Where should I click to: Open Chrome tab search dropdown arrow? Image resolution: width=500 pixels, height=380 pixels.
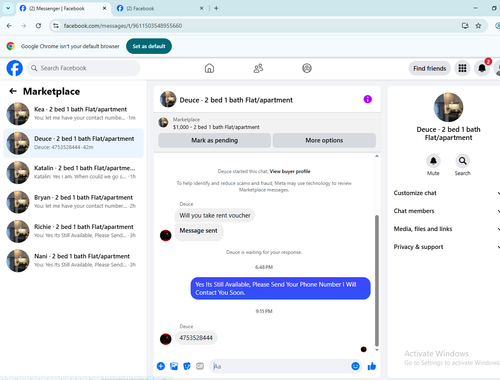pos(8,8)
